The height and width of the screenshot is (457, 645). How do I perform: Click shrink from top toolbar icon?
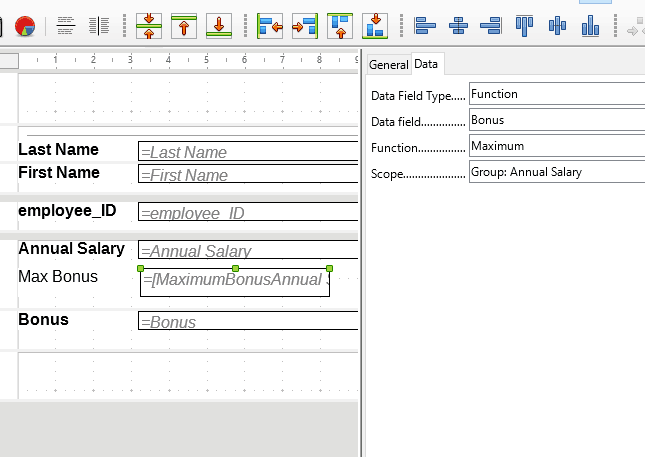pos(184,26)
